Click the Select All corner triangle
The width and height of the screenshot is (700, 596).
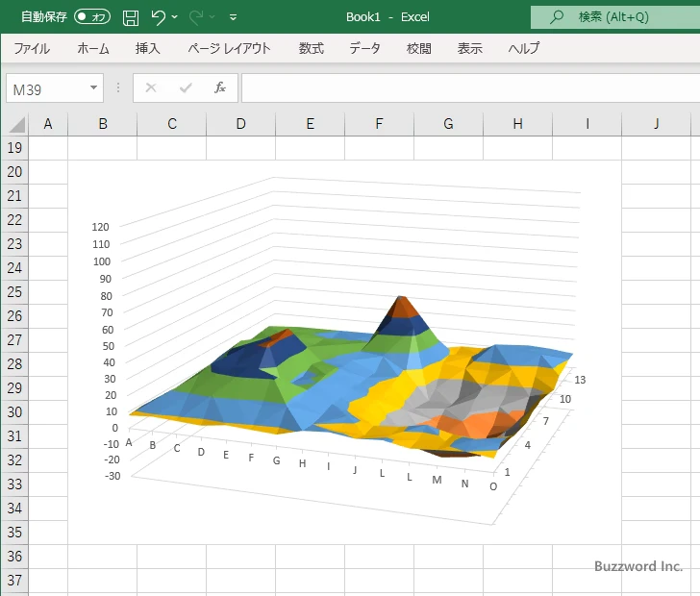tap(16, 125)
